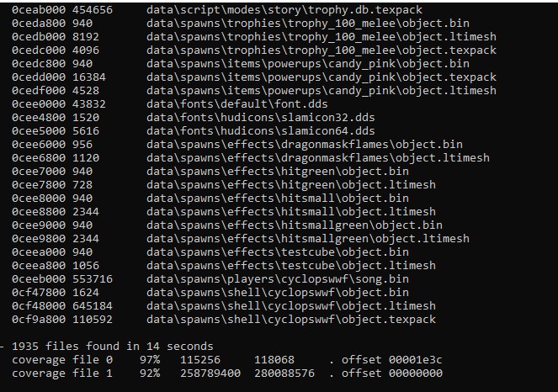Click the testcube object.bin path
558x392 pixels.
coord(277,252)
